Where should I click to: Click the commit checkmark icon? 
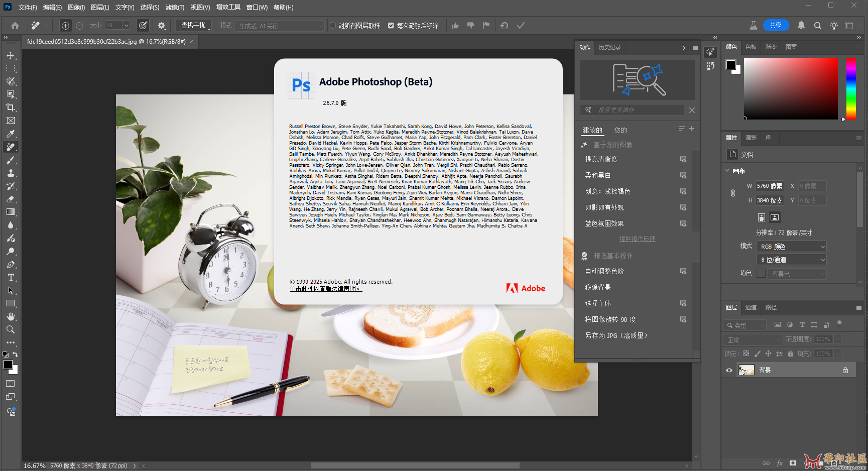521,25
